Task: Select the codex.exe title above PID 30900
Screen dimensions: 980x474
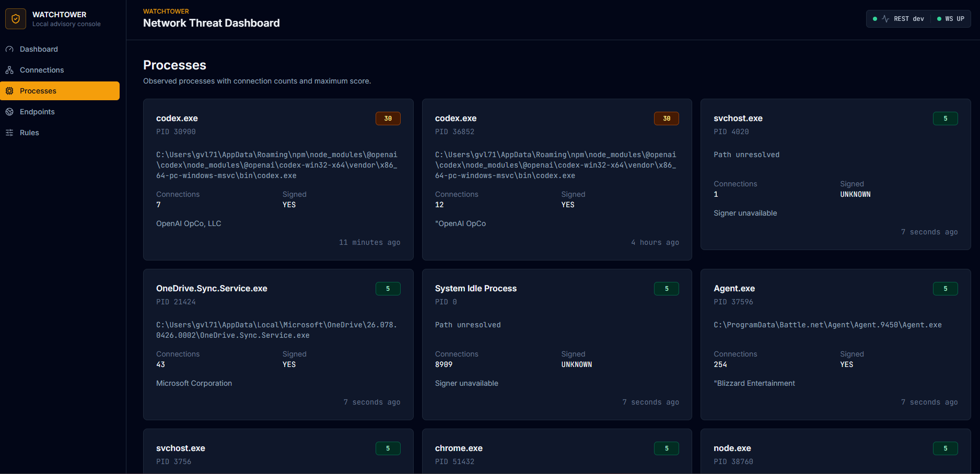Action: pyautogui.click(x=177, y=118)
